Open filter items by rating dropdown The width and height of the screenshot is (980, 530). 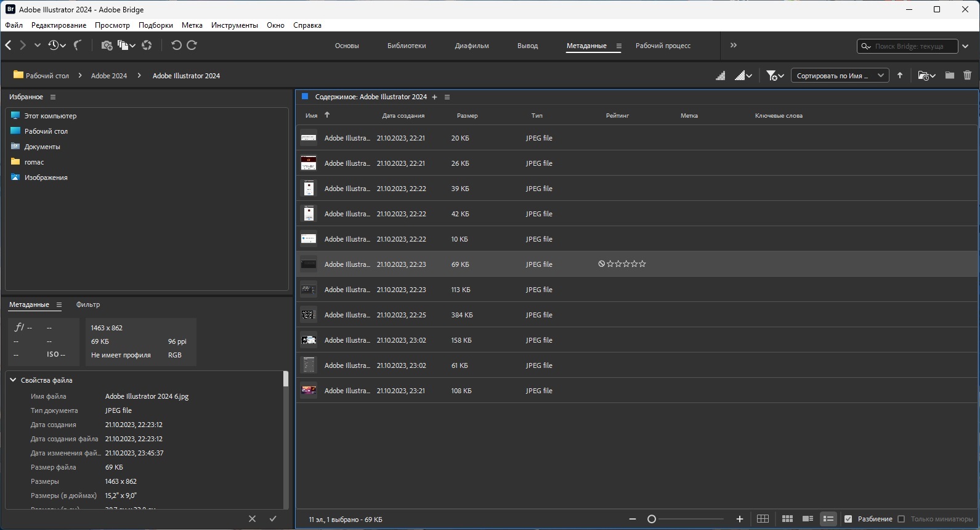pos(774,76)
